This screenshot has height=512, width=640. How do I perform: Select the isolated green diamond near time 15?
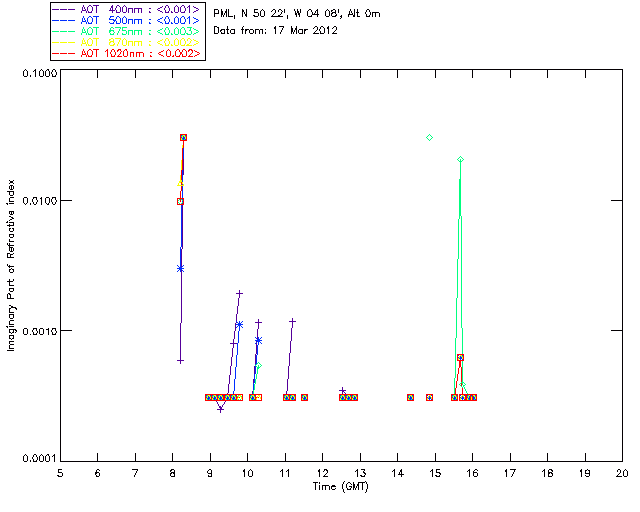point(429,138)
